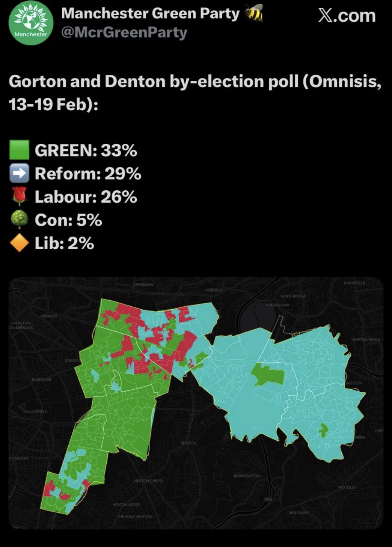The height and width of the screenshot is (547, 392).
Task: Open the @McrGreenParty handle link
Action: pos(124,33)
